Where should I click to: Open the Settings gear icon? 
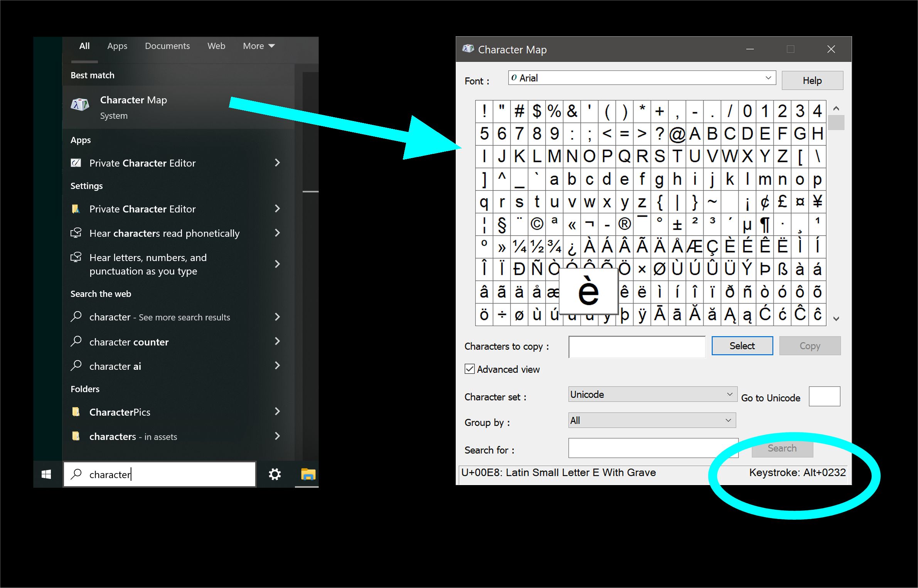point(275,474)
